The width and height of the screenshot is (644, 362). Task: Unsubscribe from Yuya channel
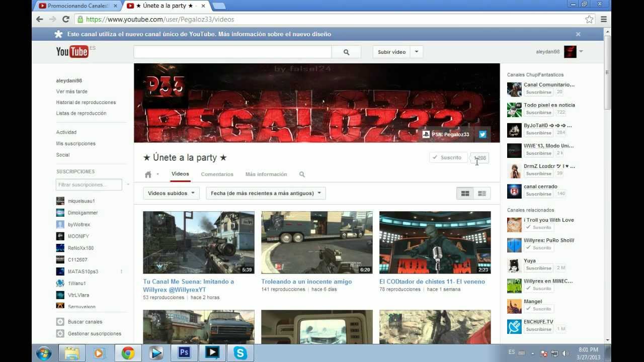[x=538, y=268]
